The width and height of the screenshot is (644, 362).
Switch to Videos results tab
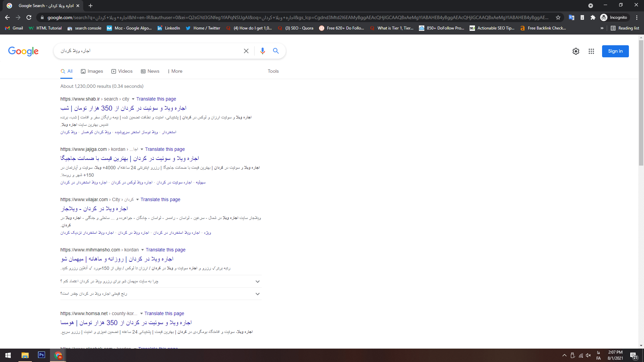click(122, 71)
